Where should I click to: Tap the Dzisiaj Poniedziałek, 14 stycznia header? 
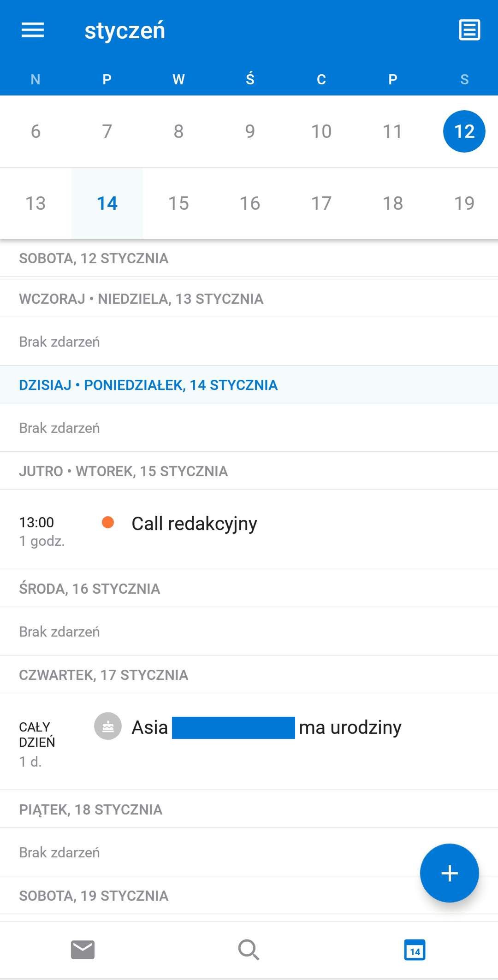(x=249, y=384)
